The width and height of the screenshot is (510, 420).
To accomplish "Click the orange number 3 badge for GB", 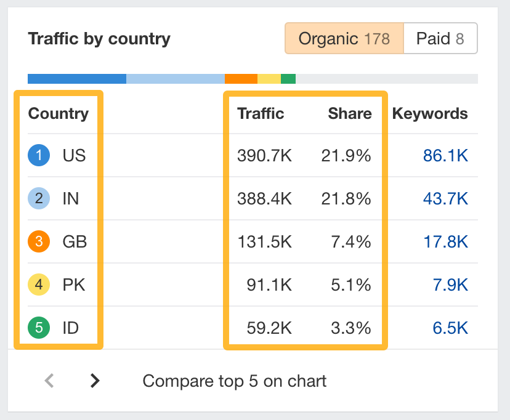I will (x=39, y=241).
